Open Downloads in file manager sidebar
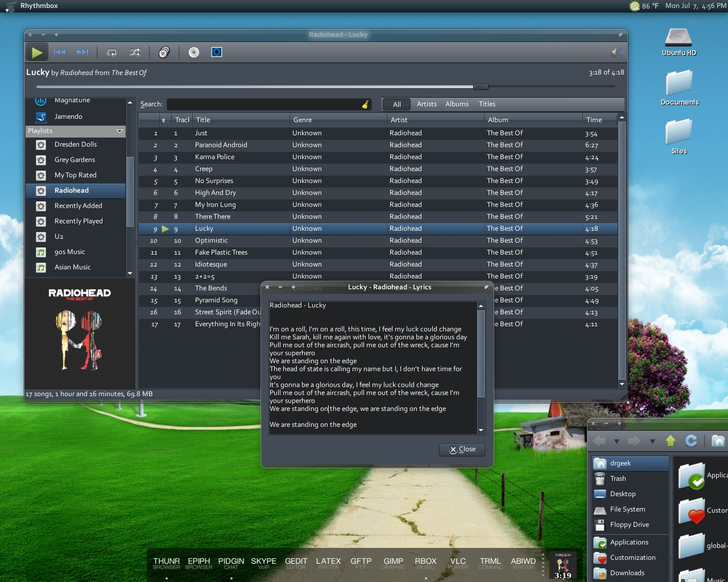Screen dimensions: 728x582 point(630,573)
